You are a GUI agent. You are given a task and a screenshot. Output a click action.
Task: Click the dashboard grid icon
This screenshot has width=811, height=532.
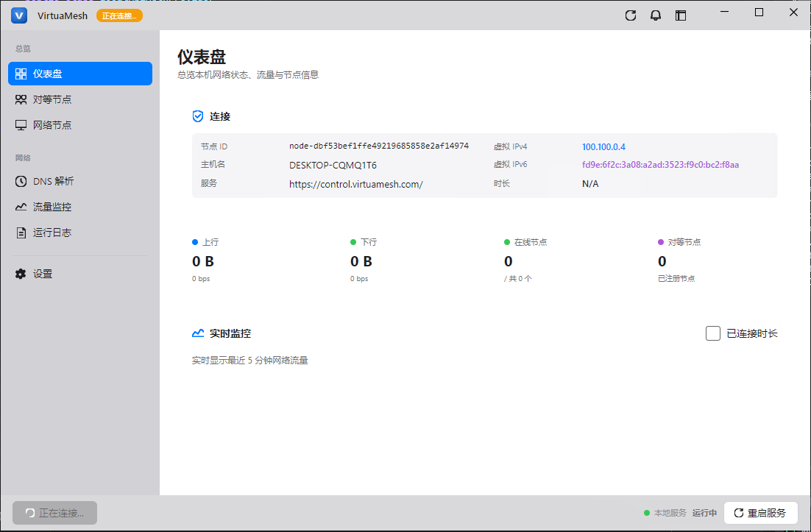[x=21, y=74]
